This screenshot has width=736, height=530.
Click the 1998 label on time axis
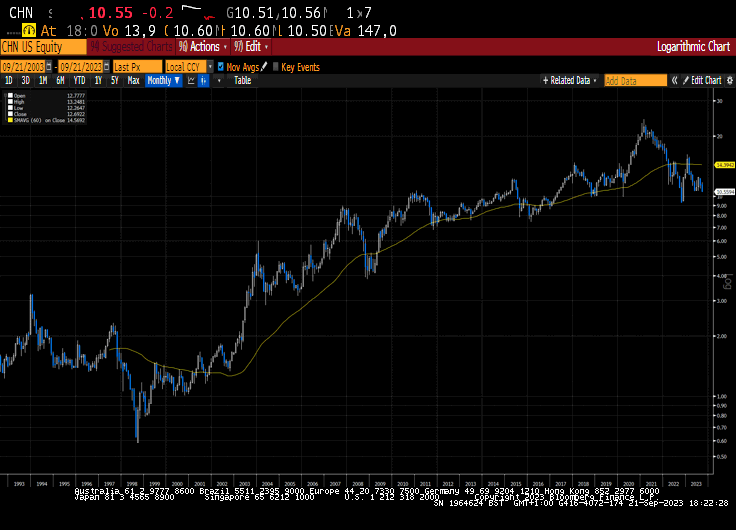[132, 484]
